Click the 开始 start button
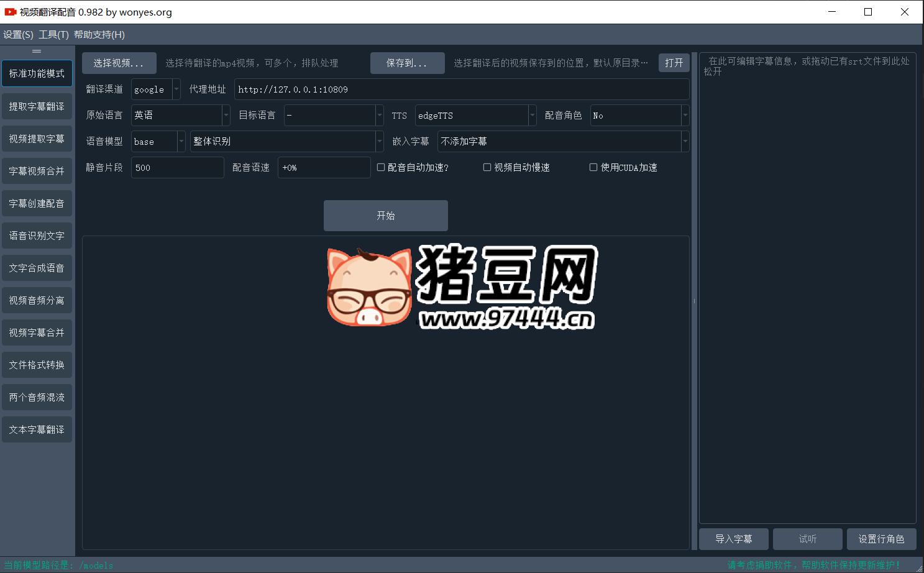This screenshot has height=573, width=924. coord(385,216)
